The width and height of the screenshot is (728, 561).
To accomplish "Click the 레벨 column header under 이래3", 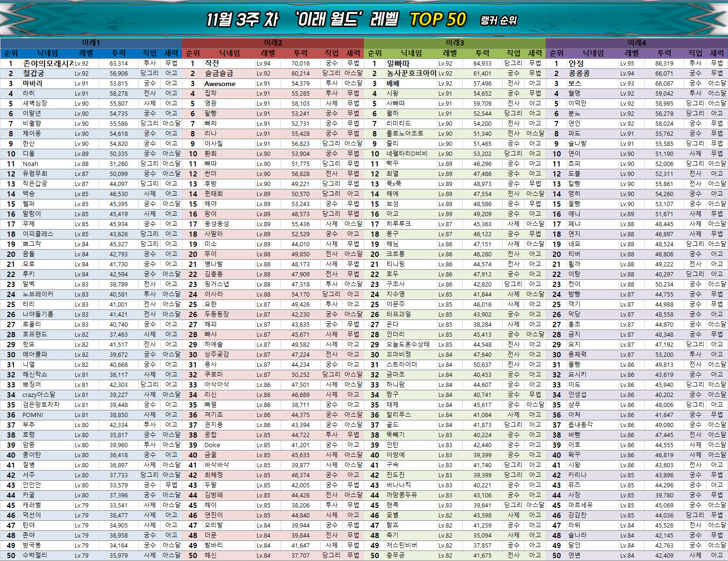I will (x=450, y=53).
